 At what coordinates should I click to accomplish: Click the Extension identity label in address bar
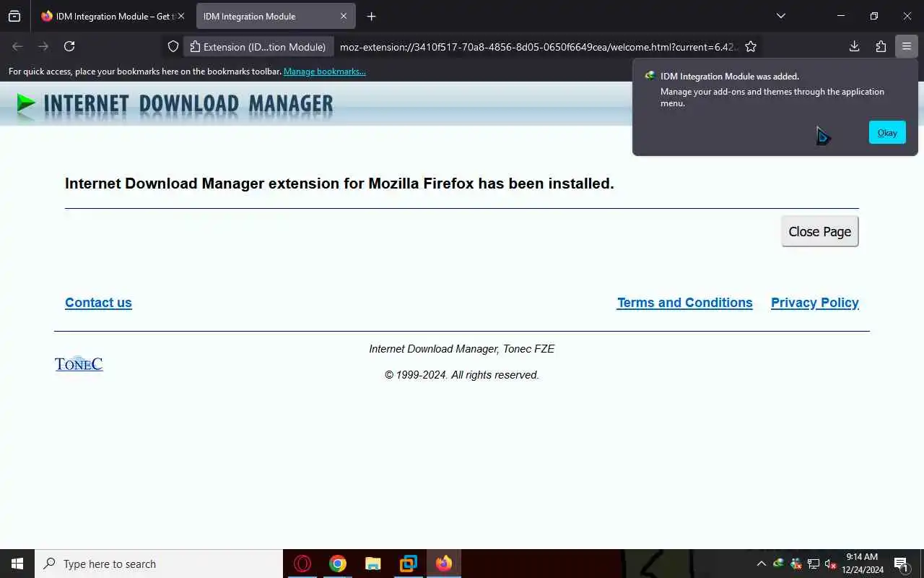(258, 46)
